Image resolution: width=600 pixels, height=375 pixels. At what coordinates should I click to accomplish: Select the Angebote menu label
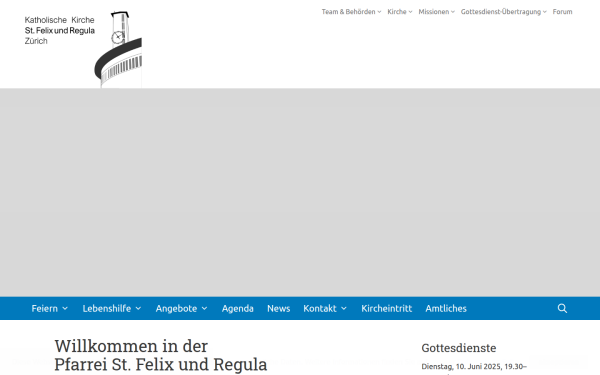[176, 308]
